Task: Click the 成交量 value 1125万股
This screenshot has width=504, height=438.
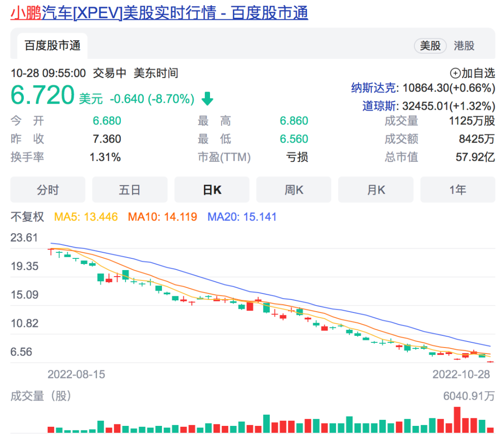Action: point(472,121)
